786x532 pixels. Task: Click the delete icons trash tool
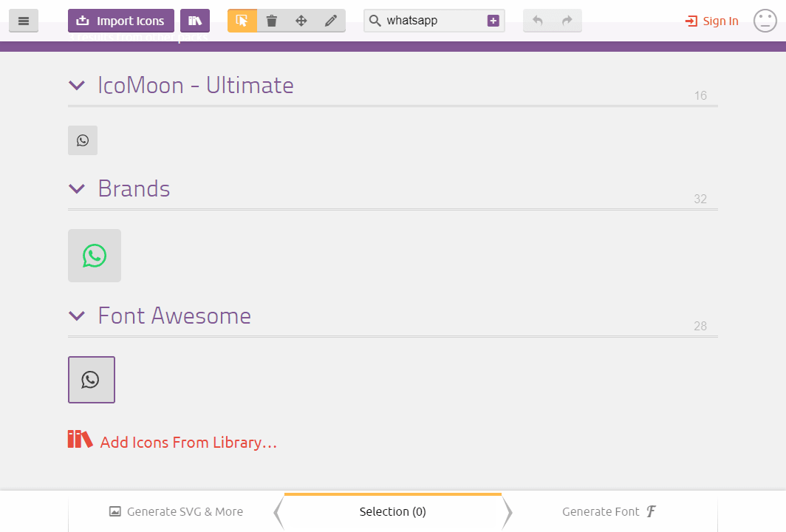271,20
